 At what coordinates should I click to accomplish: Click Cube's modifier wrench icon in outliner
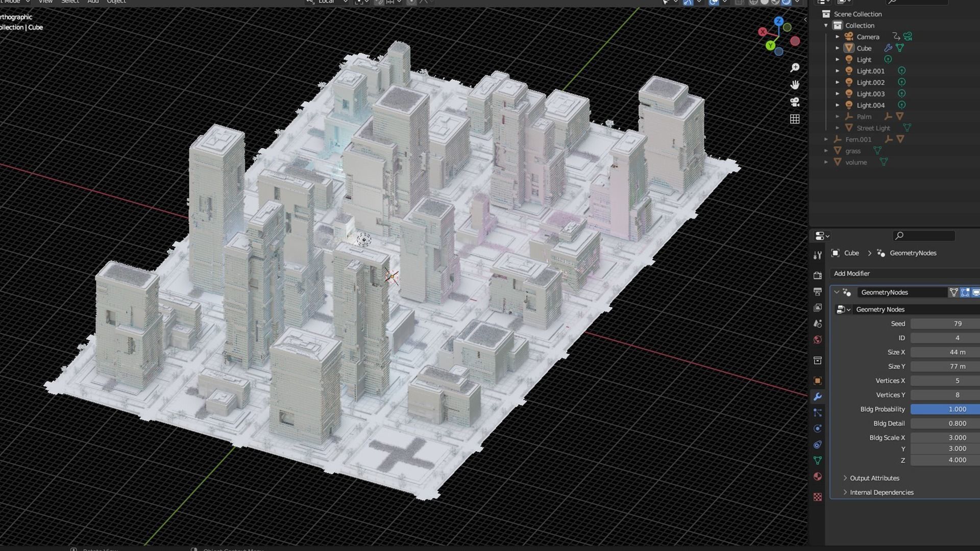(888, 48)
